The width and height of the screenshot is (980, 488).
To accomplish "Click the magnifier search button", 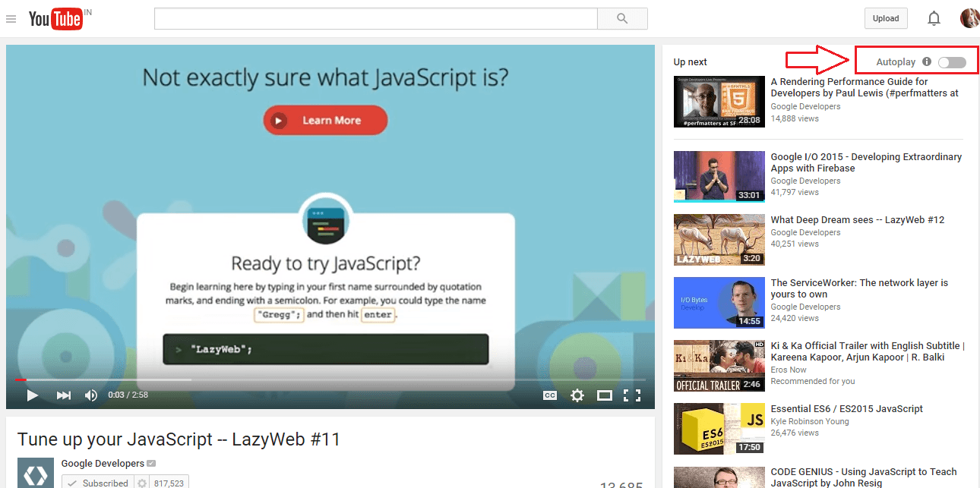I will [622, 19].
